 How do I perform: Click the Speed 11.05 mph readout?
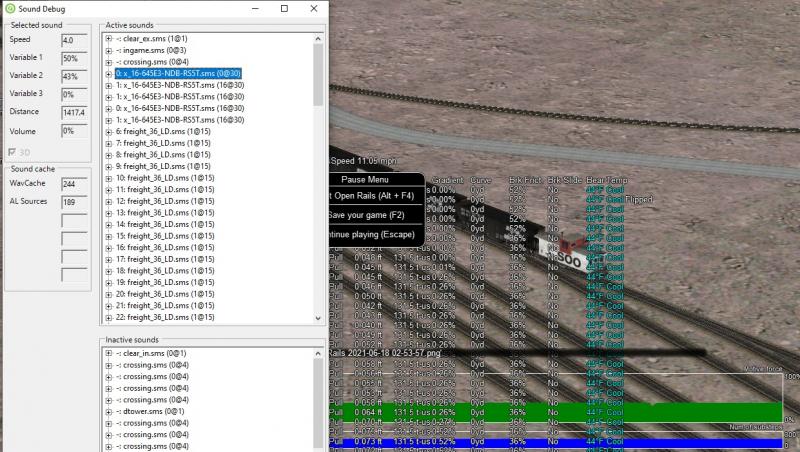pyautogui.click(x=363, y=161)
